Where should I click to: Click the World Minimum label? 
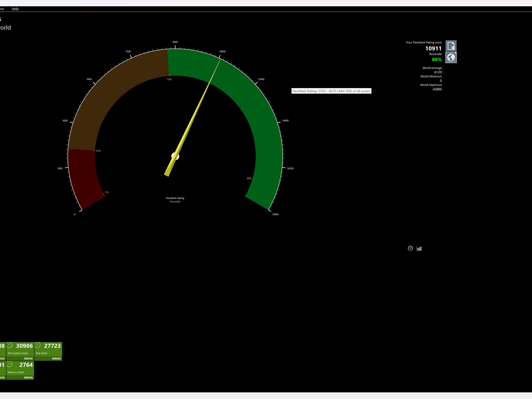tap(431, 76)
